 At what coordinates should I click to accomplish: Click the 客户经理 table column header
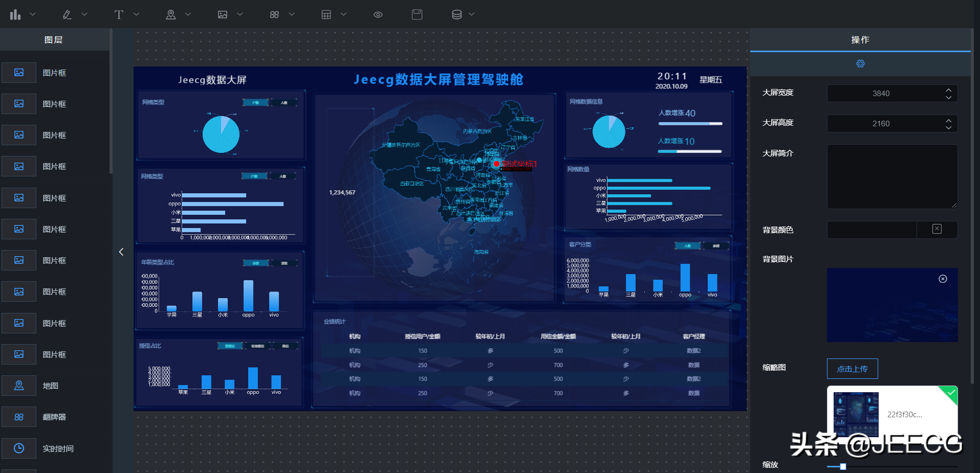coord(694,336)
